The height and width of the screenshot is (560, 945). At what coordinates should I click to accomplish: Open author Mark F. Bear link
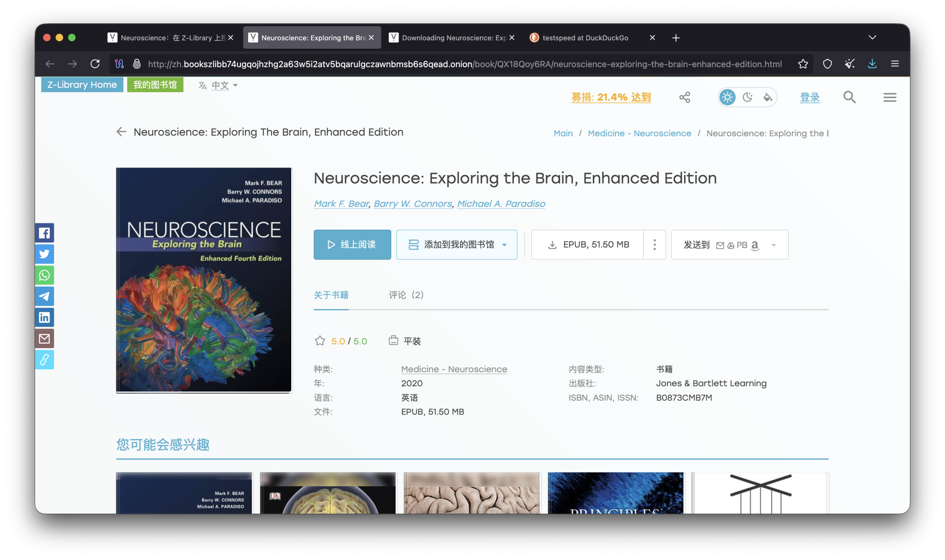341,204
